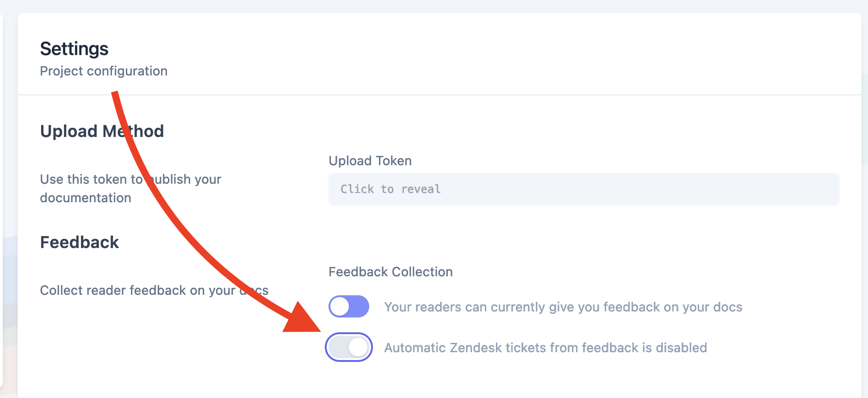Click the Upload Method section header
This screenshot has width=868, height=398.
point(102,131)
